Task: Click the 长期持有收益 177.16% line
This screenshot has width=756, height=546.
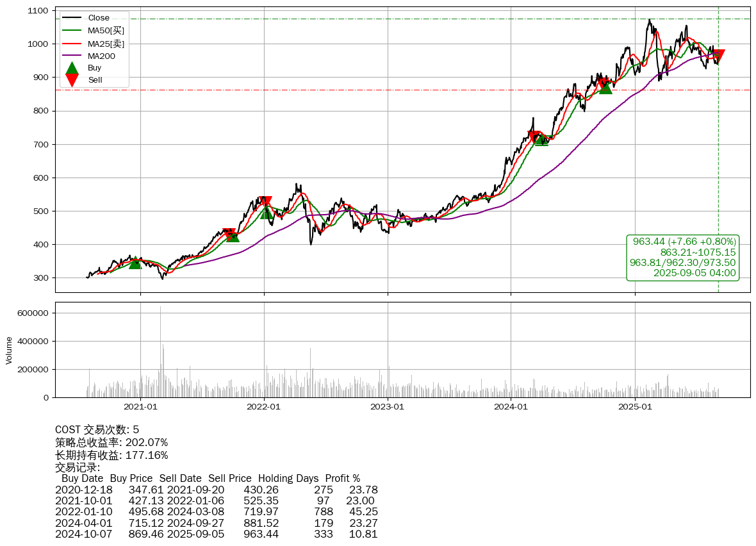Action: (x=111, y=456)
